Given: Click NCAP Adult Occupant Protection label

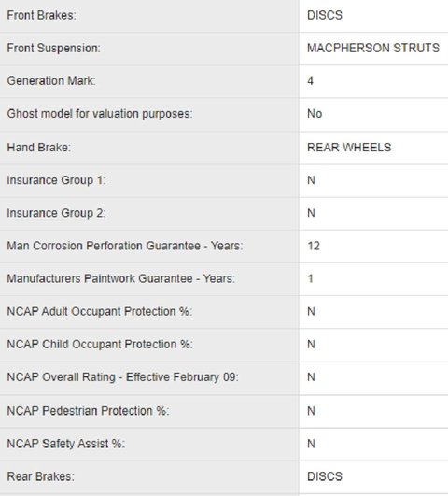Looking at the screenshot, I should [100, 312].
